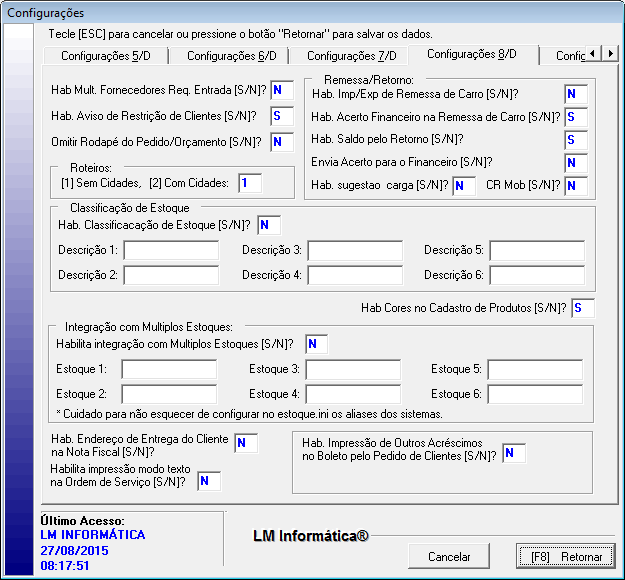This screenshot has height=580, width=625.
Task: Select the Configurações 7/D tab
Action: click(x=351, y=56)
